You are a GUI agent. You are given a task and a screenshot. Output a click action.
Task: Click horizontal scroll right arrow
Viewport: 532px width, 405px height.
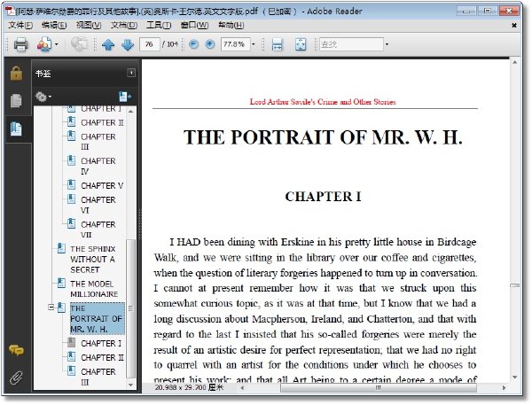(x=505, y=387)
